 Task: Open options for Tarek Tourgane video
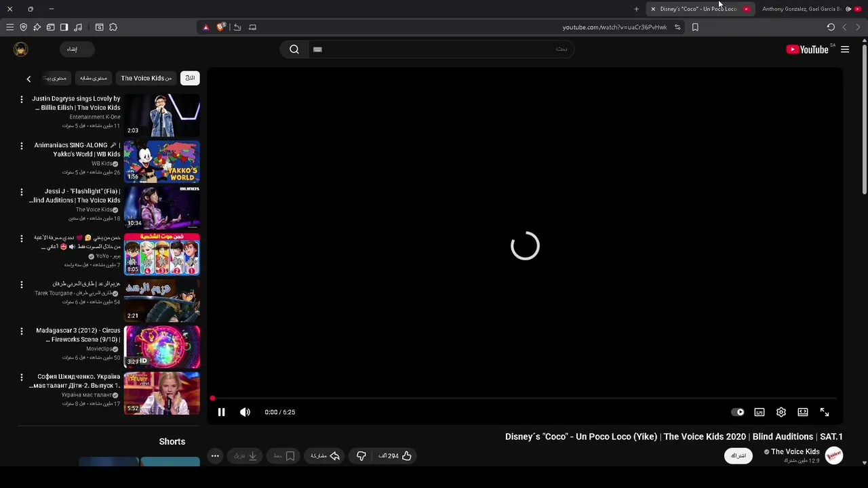click(x=21, y=285)
